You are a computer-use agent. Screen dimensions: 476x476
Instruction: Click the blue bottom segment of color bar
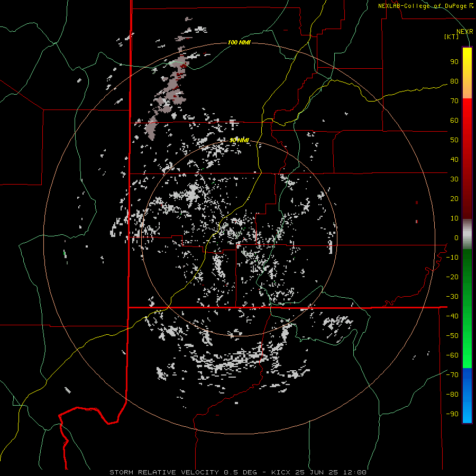click(467, 396)
